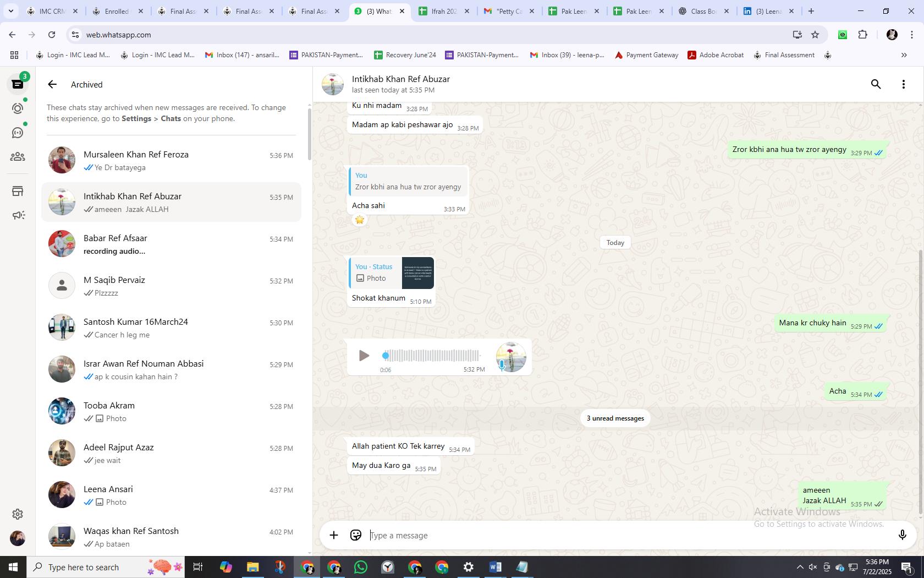Click the chat list scrollbar
This screenshot has height=578, width=924.
click(309, 133)
